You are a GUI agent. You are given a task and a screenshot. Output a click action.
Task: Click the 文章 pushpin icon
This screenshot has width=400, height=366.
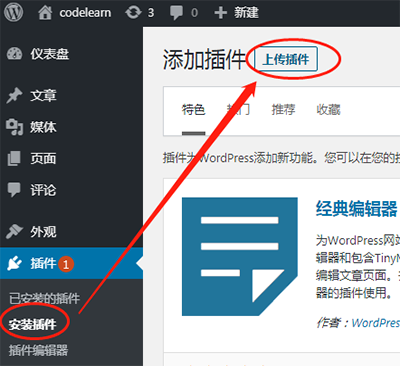coord(14,96)
